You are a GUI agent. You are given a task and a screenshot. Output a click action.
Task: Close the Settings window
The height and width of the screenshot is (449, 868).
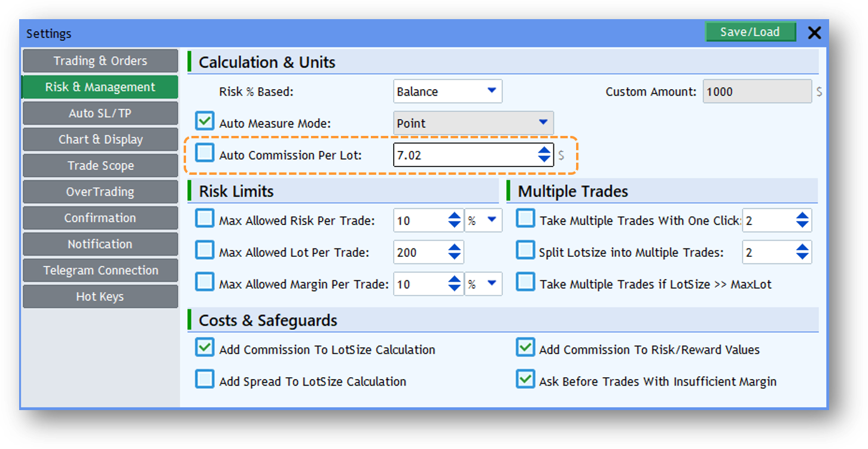click(814, 33)
